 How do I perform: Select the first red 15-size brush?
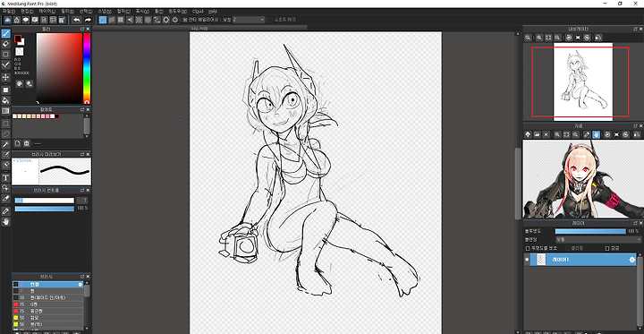point(48,304)
